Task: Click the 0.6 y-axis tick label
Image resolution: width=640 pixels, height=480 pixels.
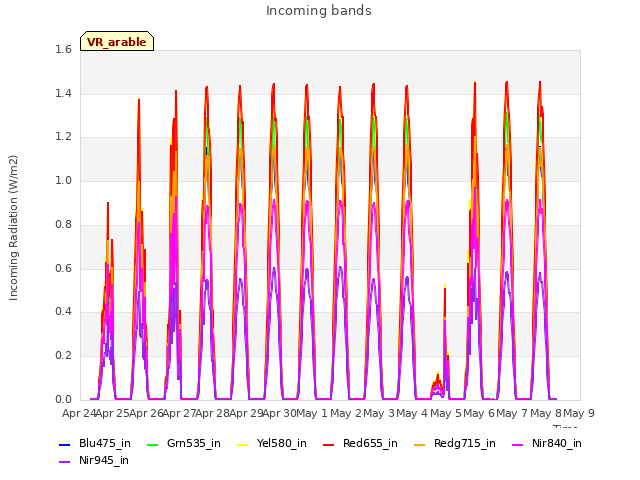Action: [63, 268]
